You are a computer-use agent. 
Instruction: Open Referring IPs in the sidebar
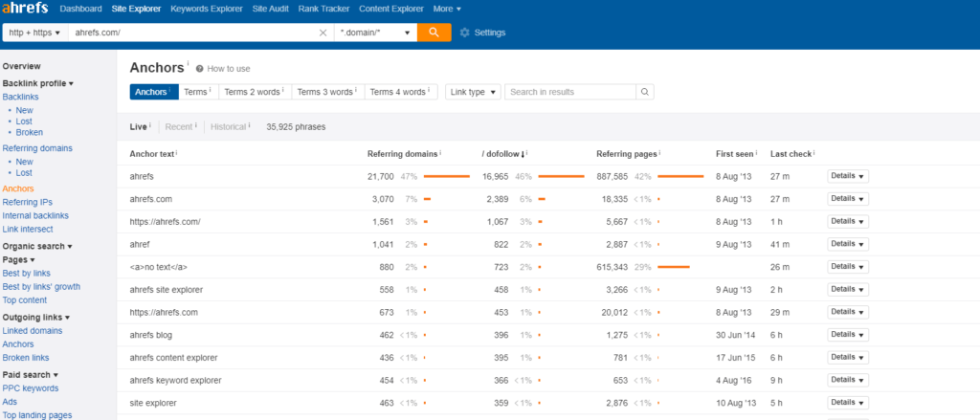pyautogui.click(x=28, y=202)
